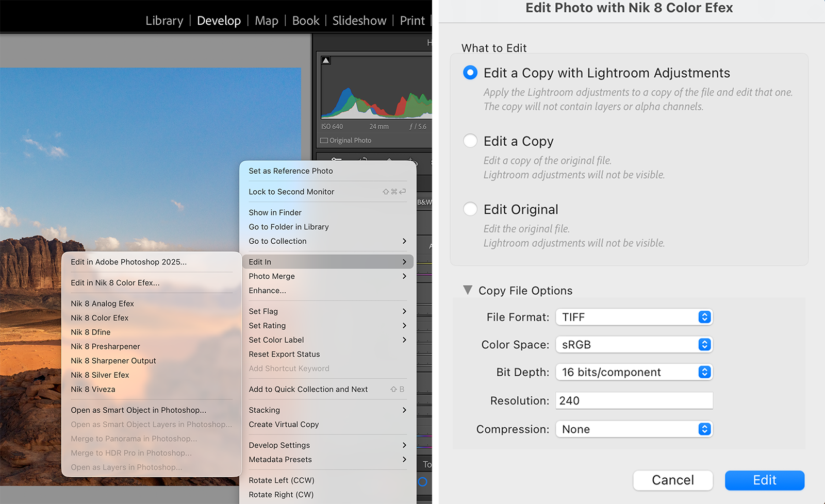Click the blue Edit button
The image size is (825, 504).
click(765, 480)
